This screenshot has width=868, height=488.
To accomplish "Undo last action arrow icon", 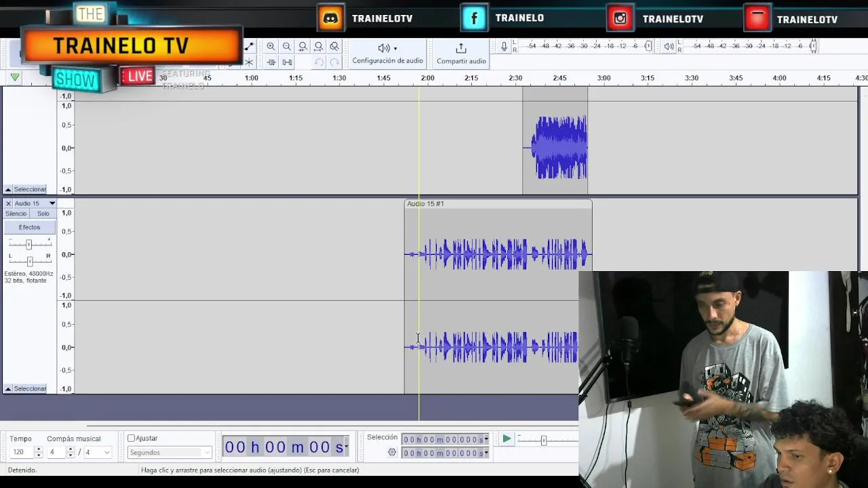I will point(319,62).
